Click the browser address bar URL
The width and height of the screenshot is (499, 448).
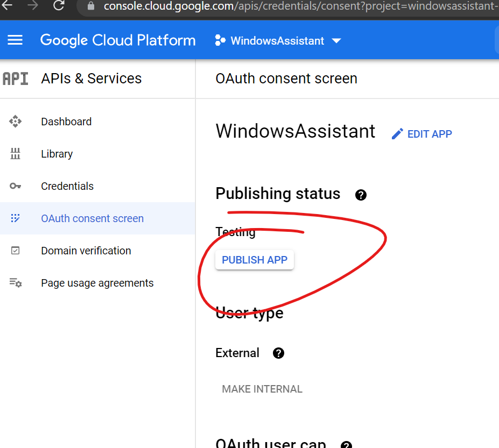[x=301, y=6]
